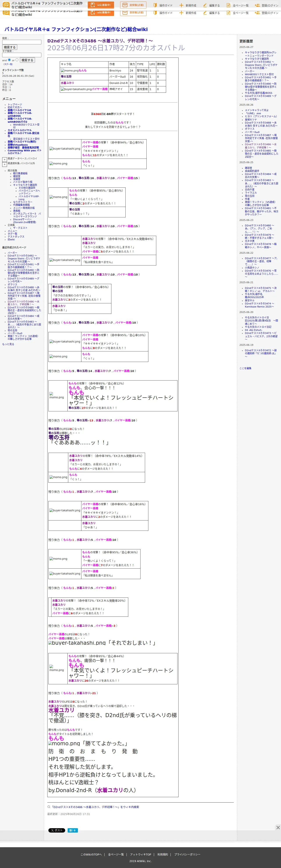Open ライラエル in the 更新履歴 list
The image size is (281, 868).
pos(251,192)
